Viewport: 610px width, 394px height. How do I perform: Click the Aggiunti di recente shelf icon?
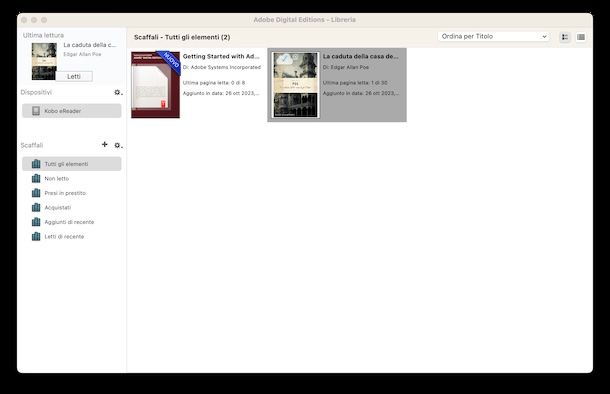click(x=36, y=222)
